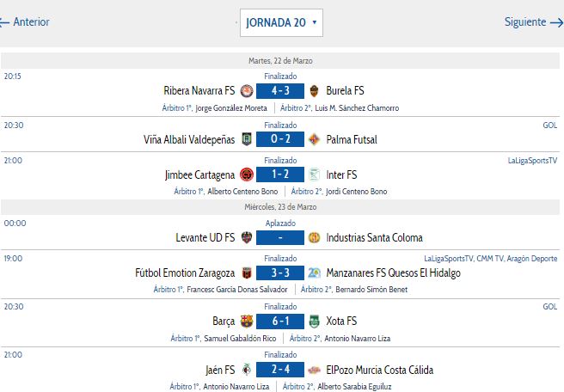Click the Inter FS team crest
This screenshot has height=392, width=564.
point(314,175)
